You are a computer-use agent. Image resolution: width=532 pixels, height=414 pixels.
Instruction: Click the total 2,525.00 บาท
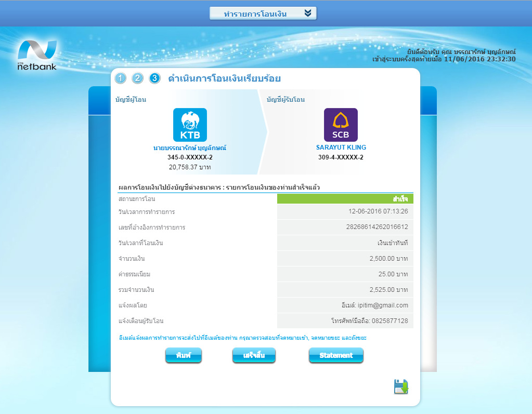pos(389,290)
